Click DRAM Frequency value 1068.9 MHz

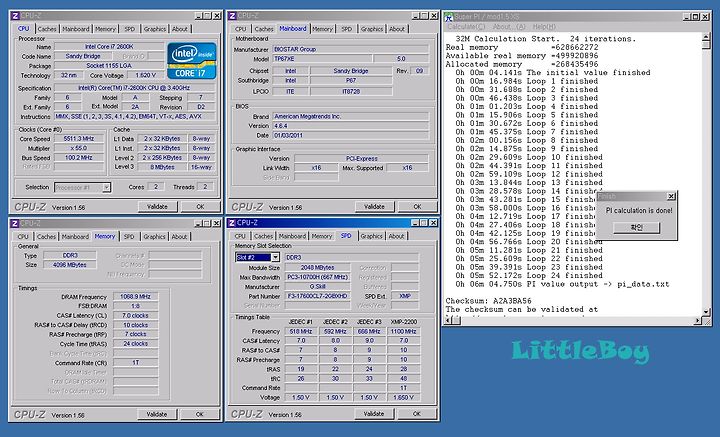135,297
